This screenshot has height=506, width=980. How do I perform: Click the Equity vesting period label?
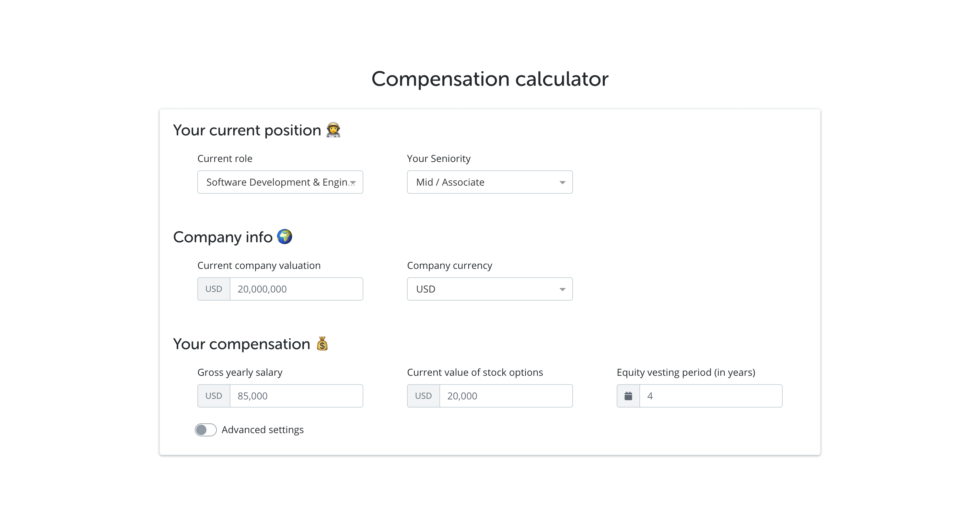click(x=685, y=372)
